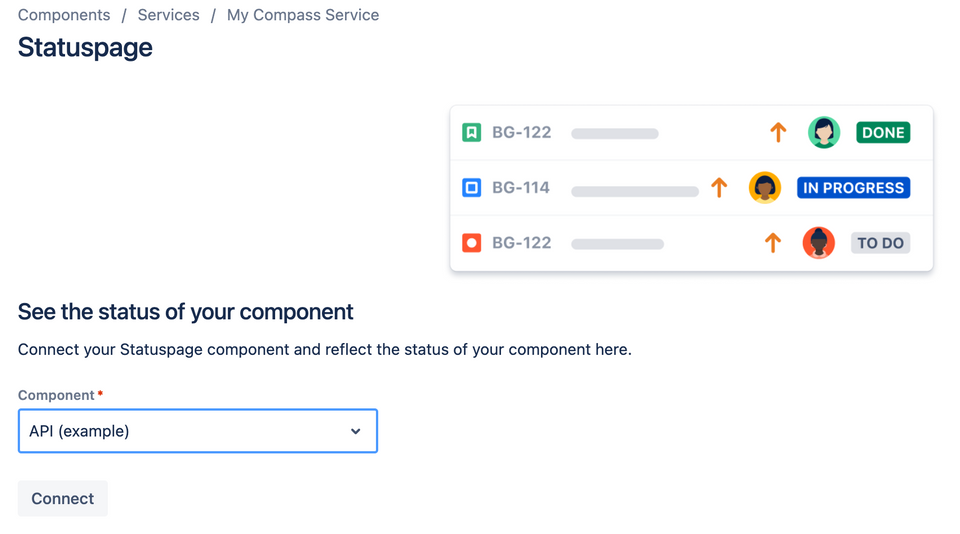Screen dimensions: 960x534
Task: Select the API (example) component field
Action: point(198,431)
